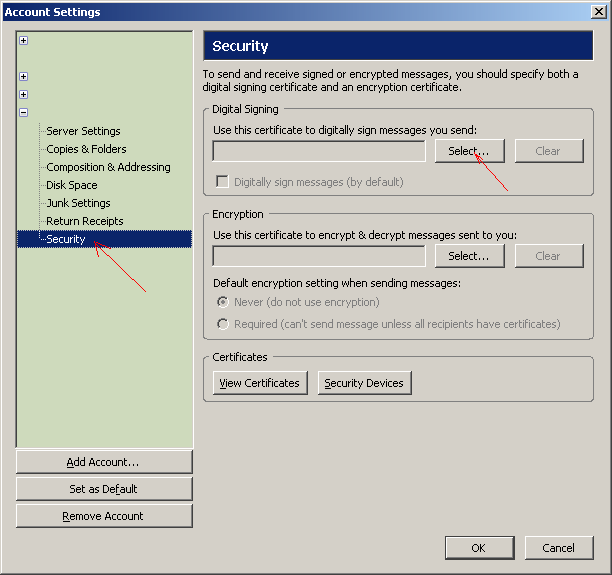Select Junk Settings in the sidebar
Screen dimensions: 612x575
tap(78, 203)
